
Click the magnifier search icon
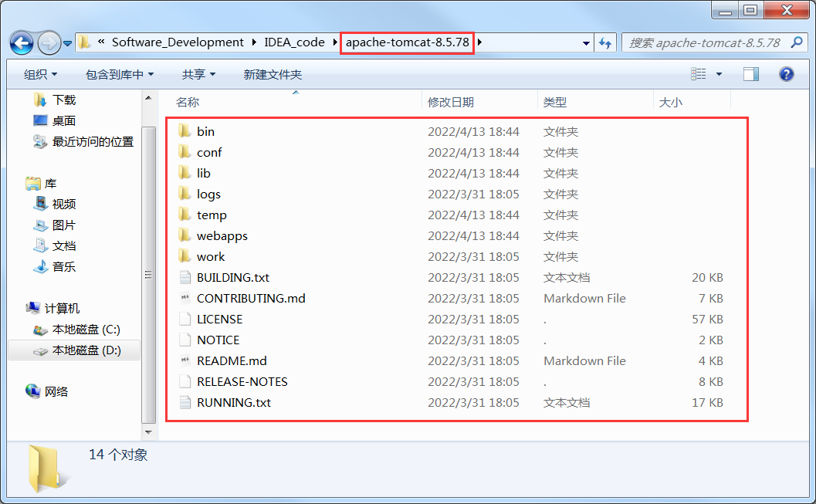pos(796,42)
